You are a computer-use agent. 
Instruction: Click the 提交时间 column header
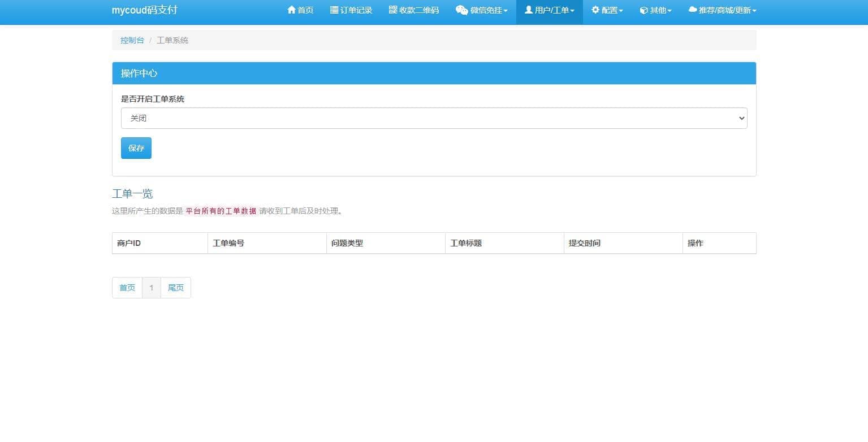(585, 243)
